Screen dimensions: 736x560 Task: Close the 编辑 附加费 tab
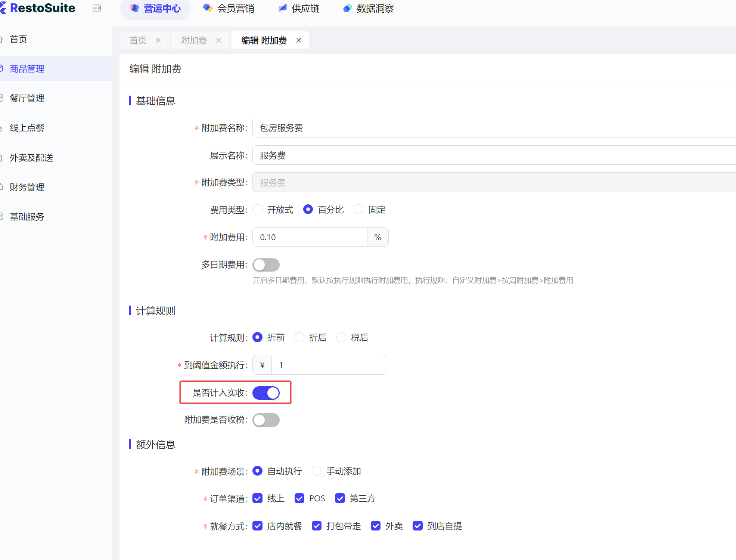(x=299, y=40)
